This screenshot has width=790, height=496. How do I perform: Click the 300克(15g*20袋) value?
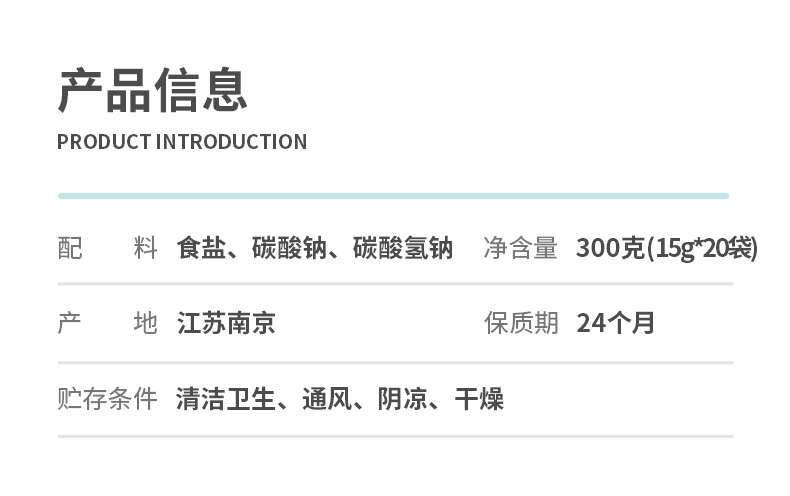667,248
